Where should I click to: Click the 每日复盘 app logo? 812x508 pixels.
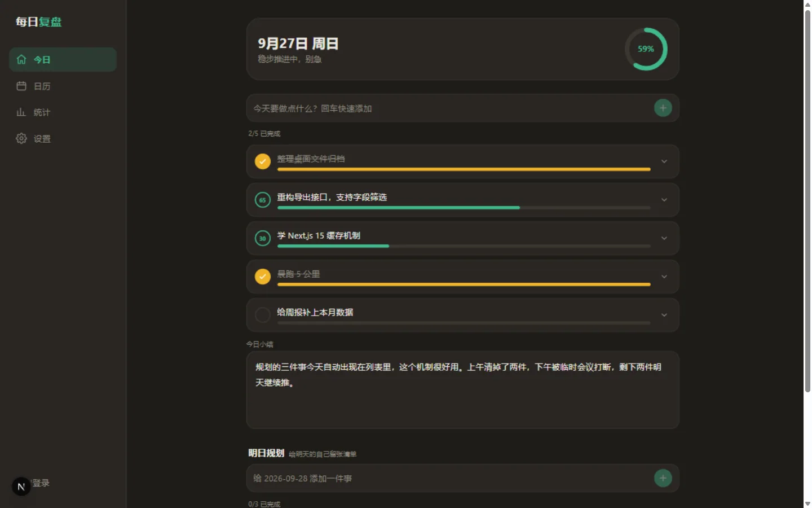pyautogui.click(x=38, y=22)
